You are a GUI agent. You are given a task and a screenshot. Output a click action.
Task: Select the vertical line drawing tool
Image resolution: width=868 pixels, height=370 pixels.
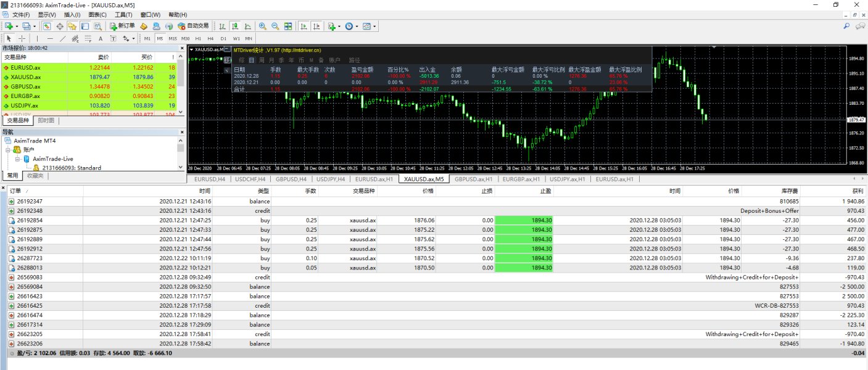pyautogui.click(x=38, y=38)
